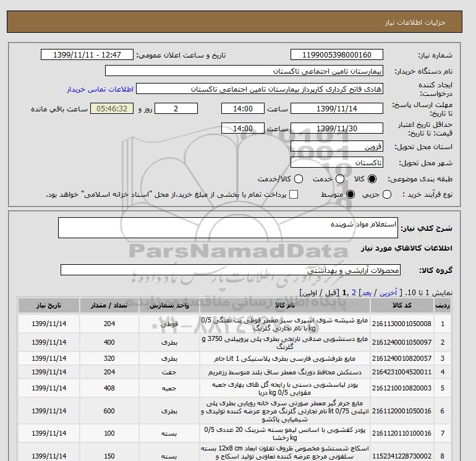
Task: Click the تاریخ نیاز column header
Action: (49, 305)
